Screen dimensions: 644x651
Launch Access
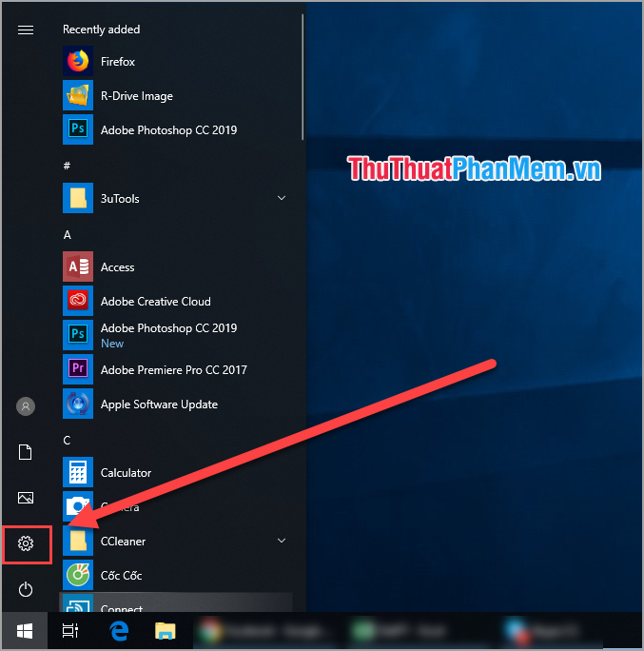click(117, 267)
